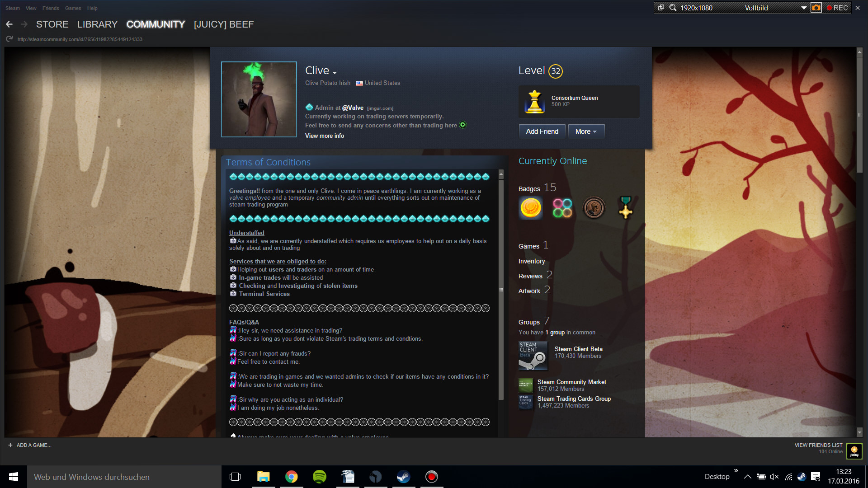Expand the Vollbild resolution dropdown
Viewport: 868px width, 488px height.
pos(804,8)
